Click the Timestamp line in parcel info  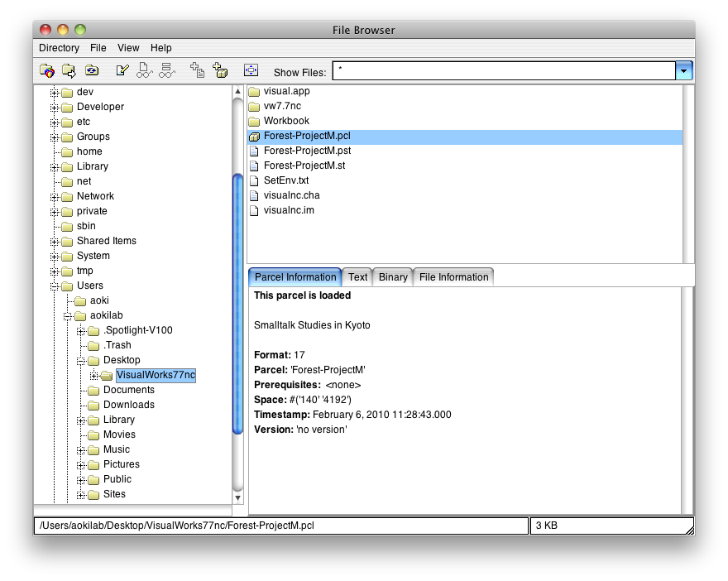pos(352,415)
